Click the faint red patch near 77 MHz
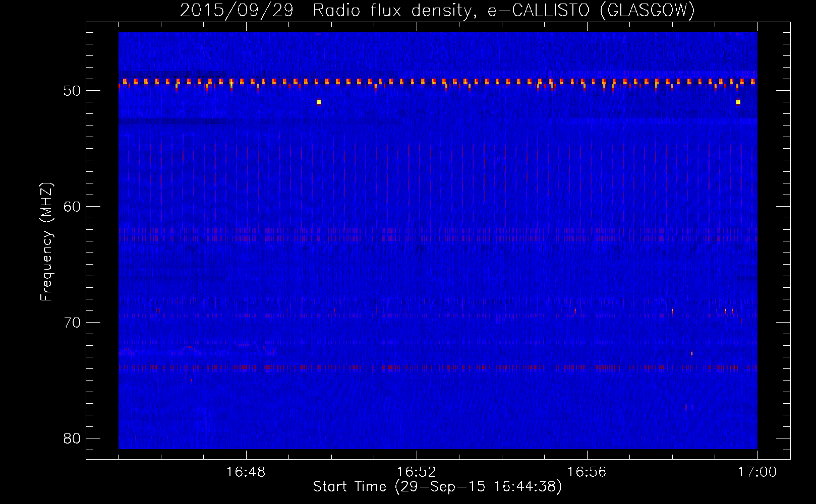Viewport: 816px width, 504px height. (688, 407)
